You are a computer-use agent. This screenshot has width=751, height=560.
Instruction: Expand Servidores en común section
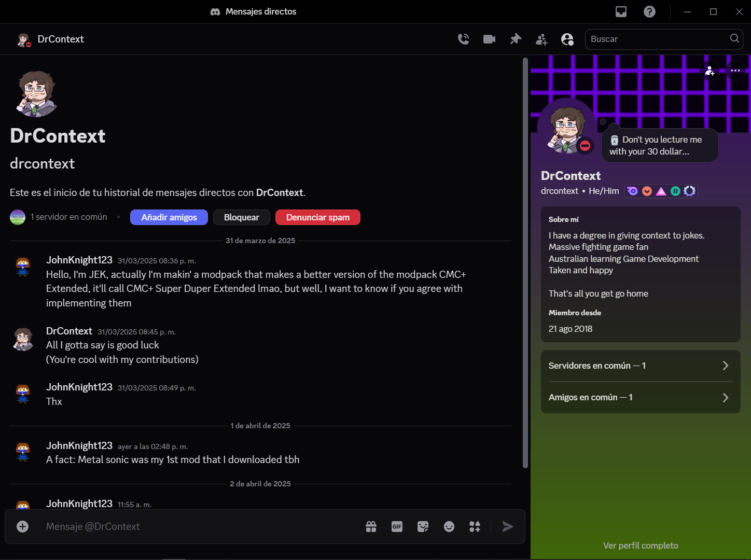coord(641,366)
